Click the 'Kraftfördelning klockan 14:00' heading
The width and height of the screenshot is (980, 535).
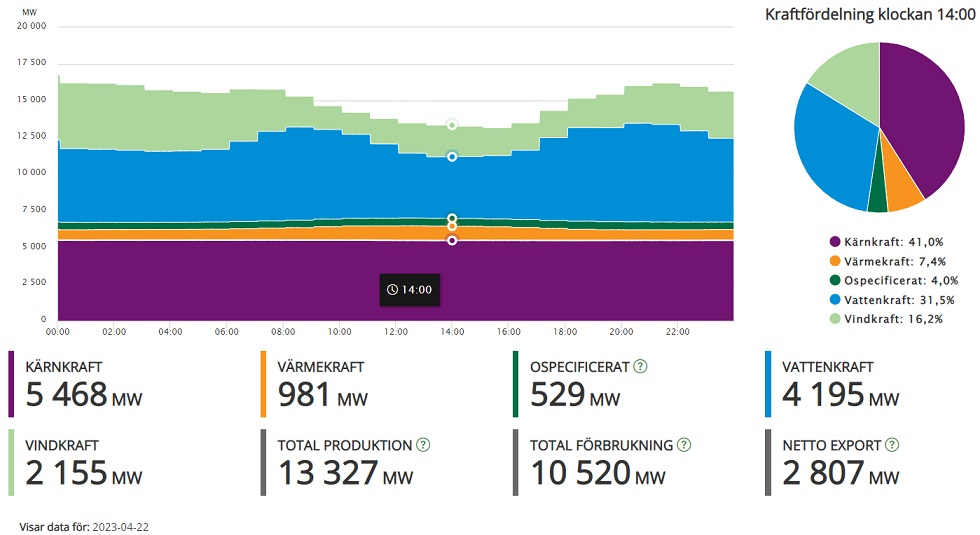[870, 14]
